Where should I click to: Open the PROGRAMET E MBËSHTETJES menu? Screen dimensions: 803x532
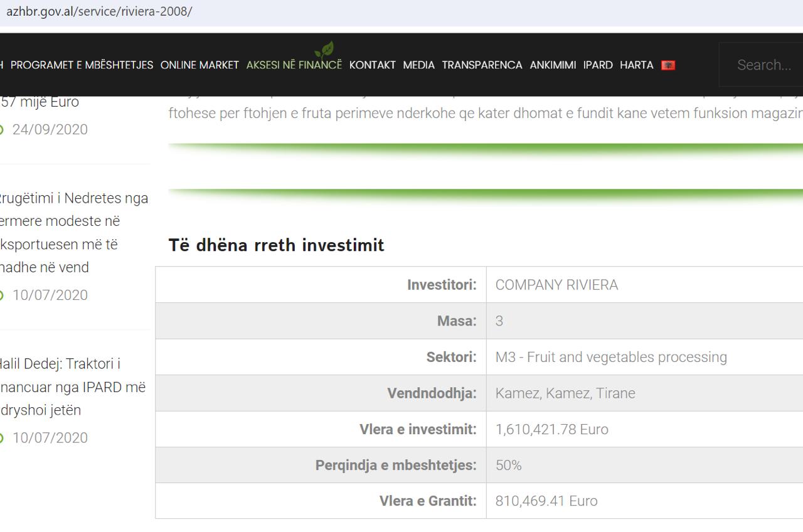(82, 65)
